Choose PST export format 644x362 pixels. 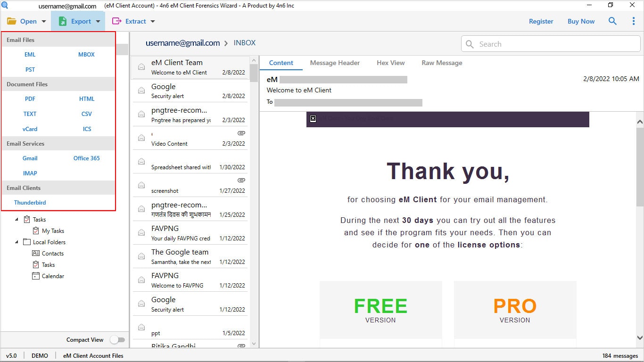click(30, 70)
